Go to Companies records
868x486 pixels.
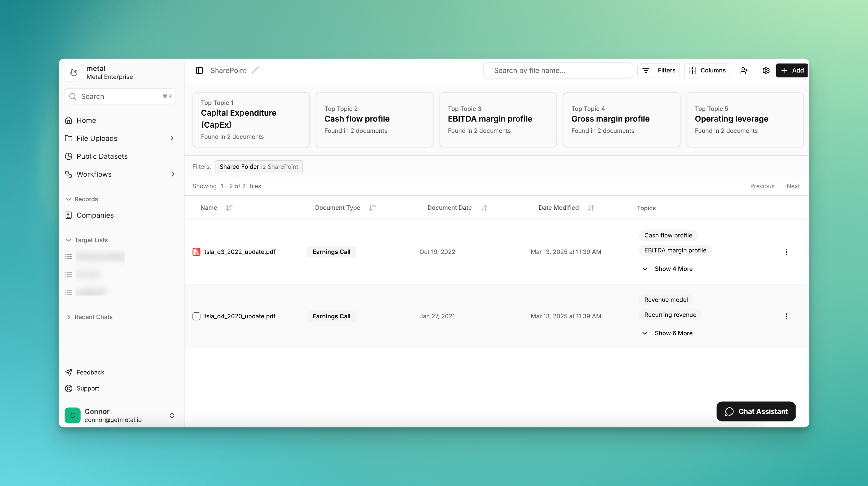pyautogui.click(x=95, y=215)
